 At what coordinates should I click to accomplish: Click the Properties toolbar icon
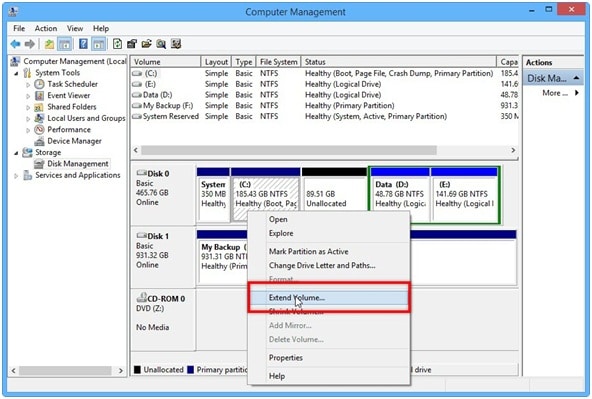132,44
